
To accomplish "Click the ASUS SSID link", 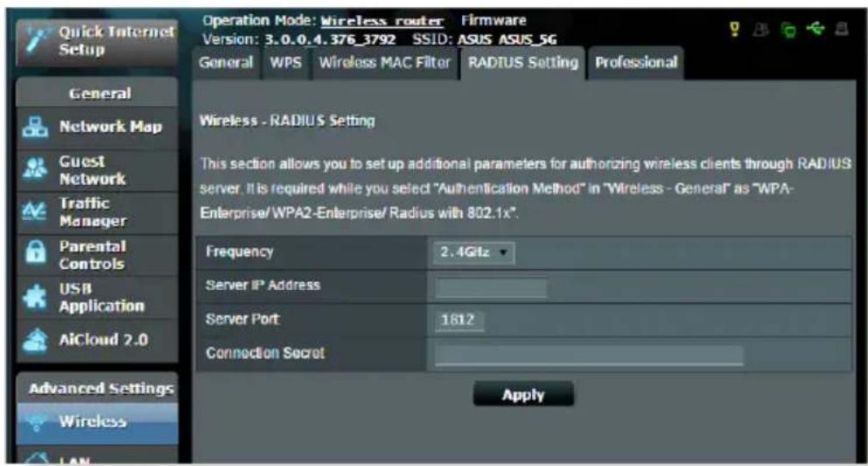I will coord(477,40).
